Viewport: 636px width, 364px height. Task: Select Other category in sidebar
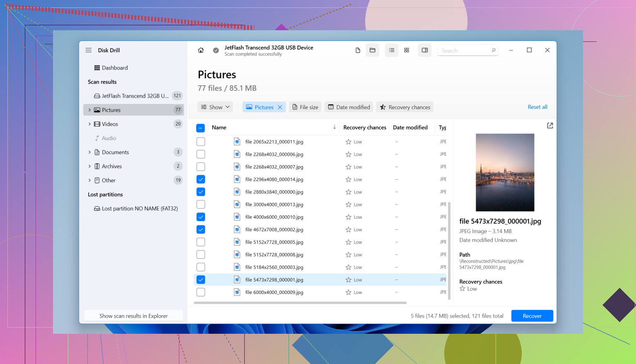[x=134, y=180]
